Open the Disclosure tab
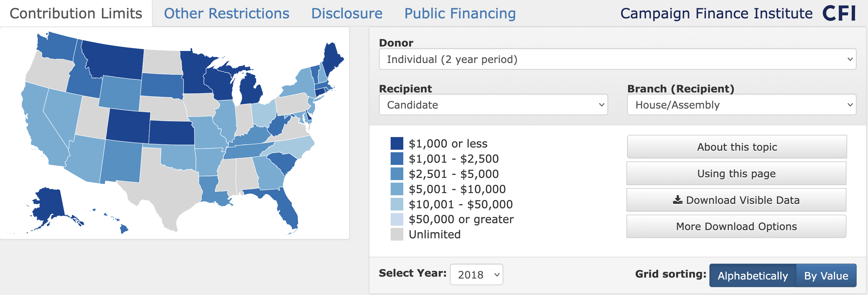 [x=347, y=14]
